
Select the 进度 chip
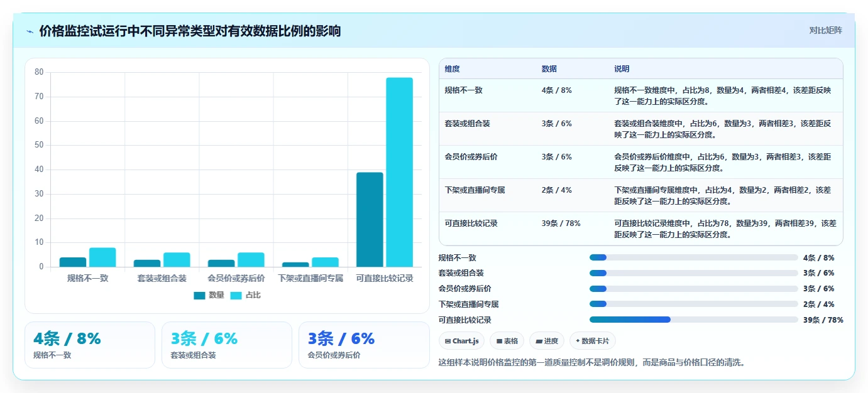(547, 341)
